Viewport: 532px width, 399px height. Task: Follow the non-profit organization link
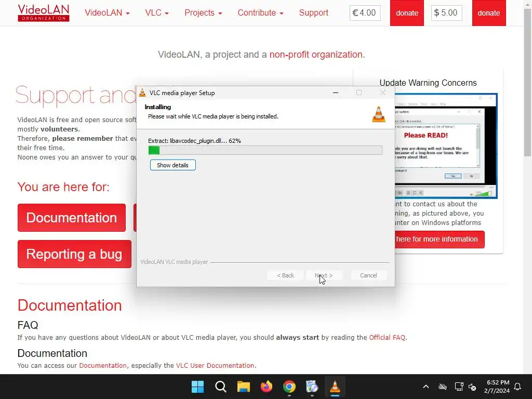tap(316, 55)
